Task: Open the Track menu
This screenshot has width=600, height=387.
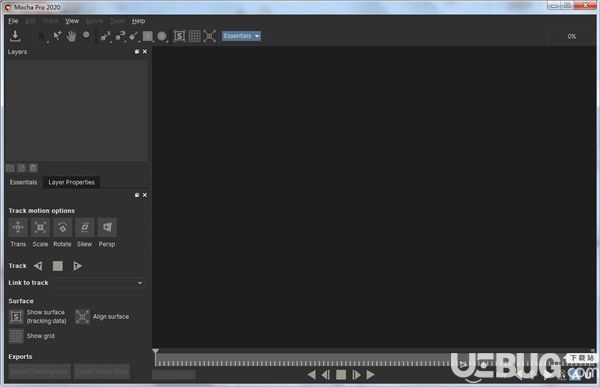Action: coord(51,21)
